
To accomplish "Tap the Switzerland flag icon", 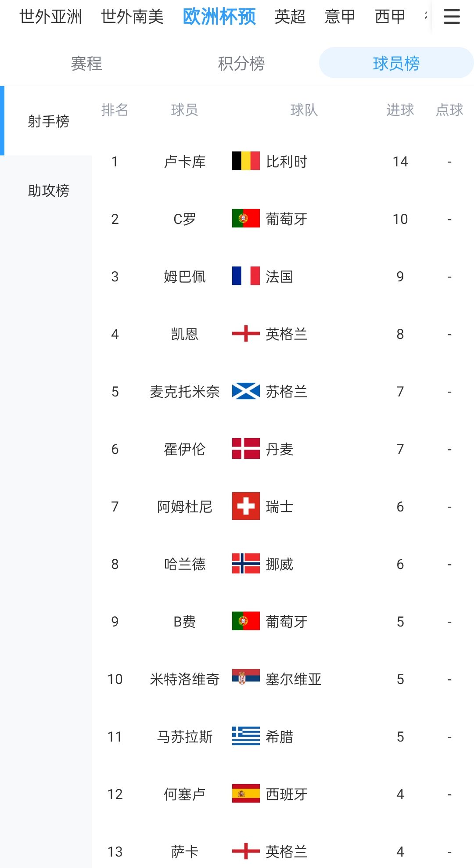I will pyautogui.click(x=246, y=506).
